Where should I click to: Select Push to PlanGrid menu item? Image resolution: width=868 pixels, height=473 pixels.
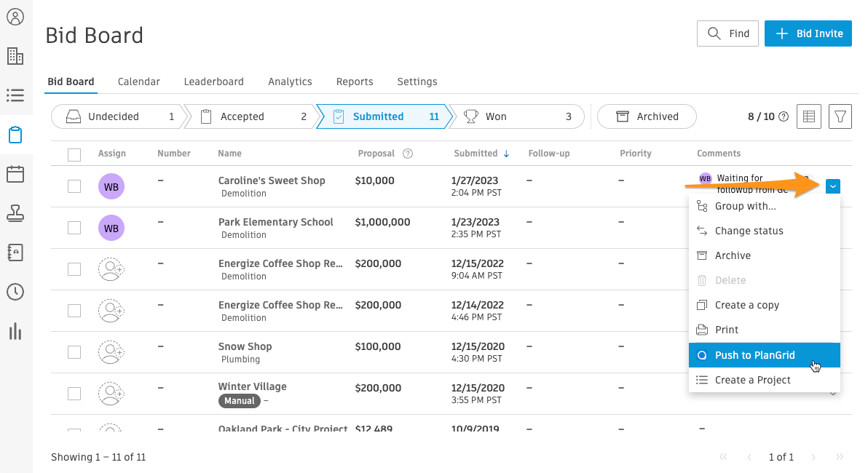764,355
